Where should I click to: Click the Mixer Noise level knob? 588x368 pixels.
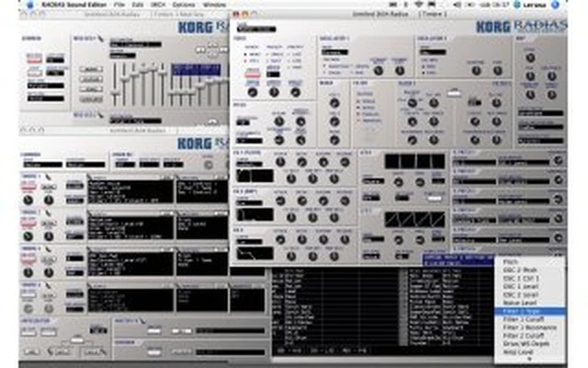(x=334, y=141)
